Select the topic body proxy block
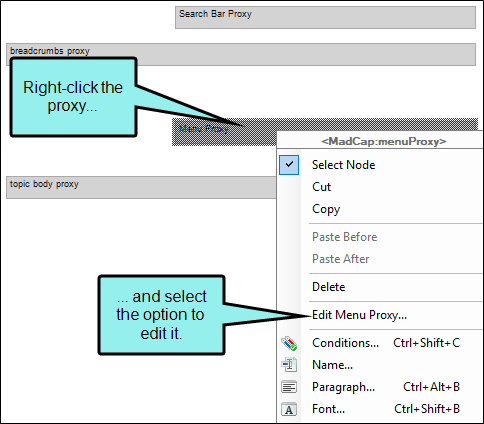This screenshot has width=484, height=424. click(141, 188)
